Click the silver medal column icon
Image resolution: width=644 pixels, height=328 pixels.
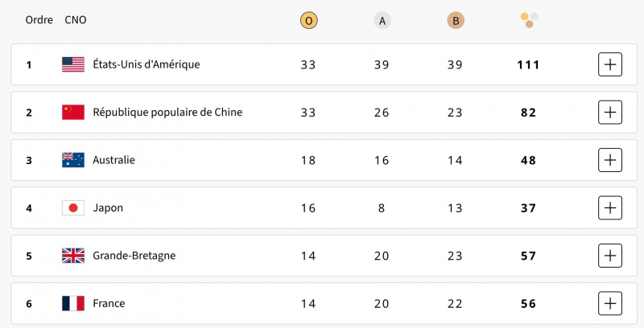coord(382,21)
